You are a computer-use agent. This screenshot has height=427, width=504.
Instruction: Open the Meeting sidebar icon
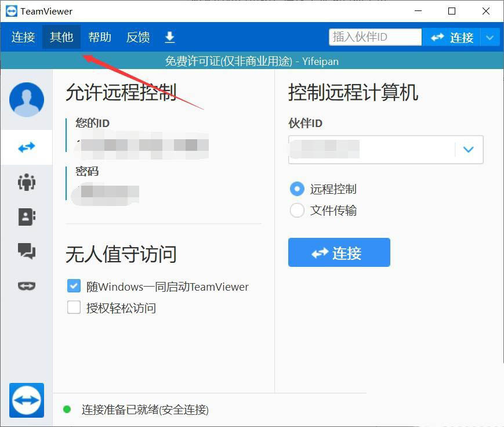click(27, 182)
